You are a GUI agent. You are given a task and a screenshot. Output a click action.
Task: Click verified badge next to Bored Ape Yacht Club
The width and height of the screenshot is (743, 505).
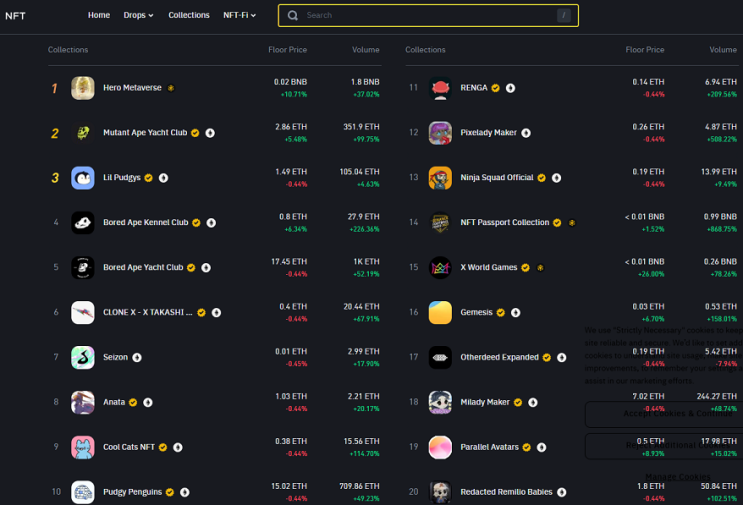(191, 268)
